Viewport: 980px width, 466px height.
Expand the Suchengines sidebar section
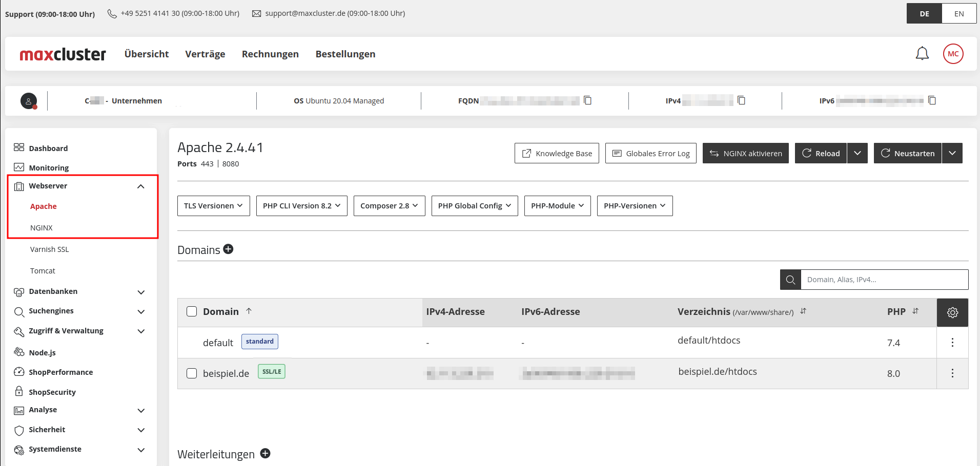pyautogui.click(x=141, y=311)
